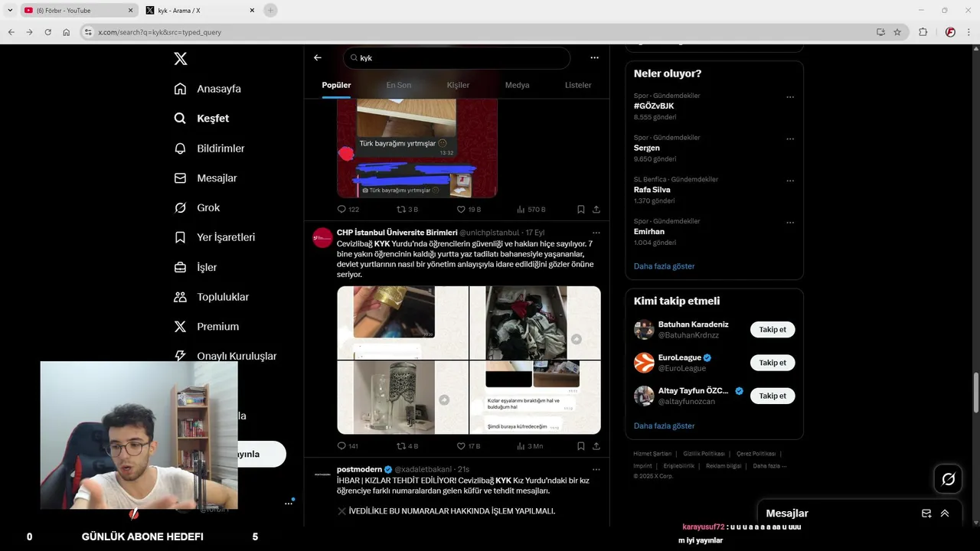
Task: Click the browser address bar URL
Action: pyautogui.click(x=160, y=32)
